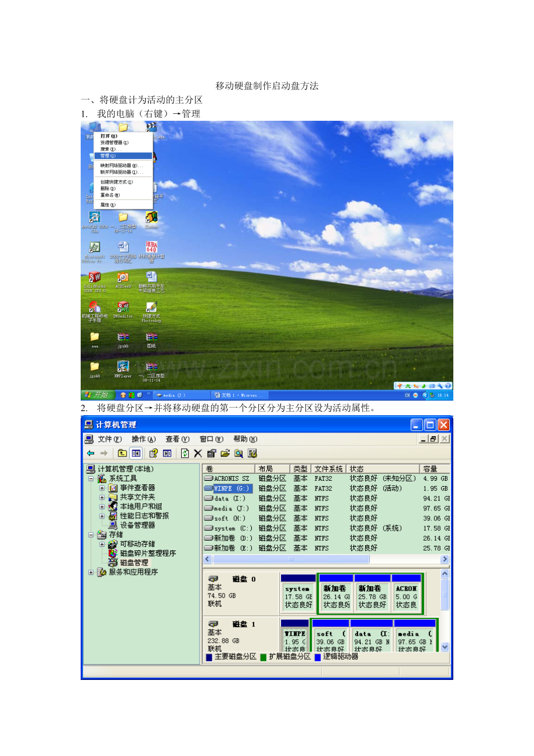Viewport: 534px width, 756px height.
Task: Expand the 服务和应用程序 tree node
Action: [91, 572]
